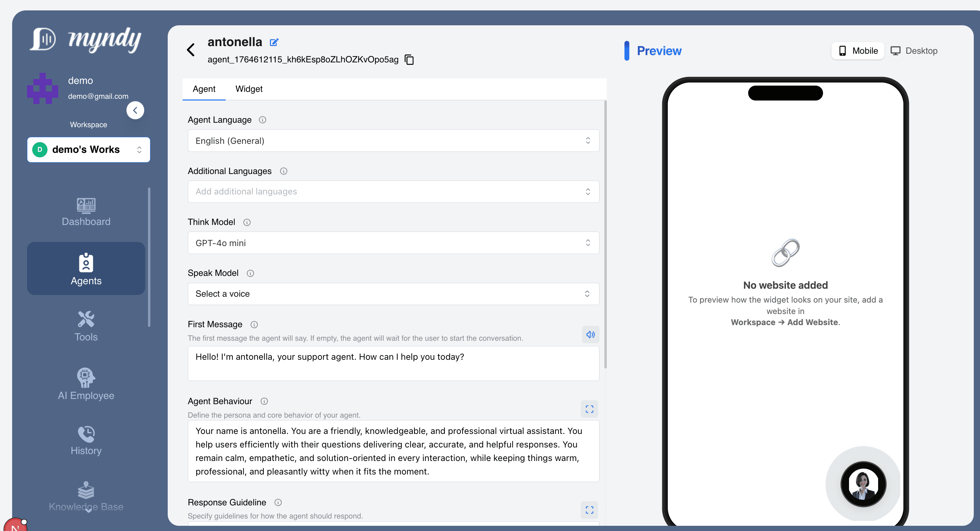The image size is (980, 531).
Task: Open AI Employee from sidebar
Action: [86, 384]
